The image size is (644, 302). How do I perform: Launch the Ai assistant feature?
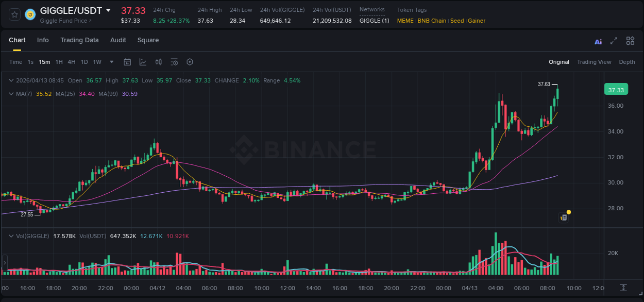coord(598,41)
